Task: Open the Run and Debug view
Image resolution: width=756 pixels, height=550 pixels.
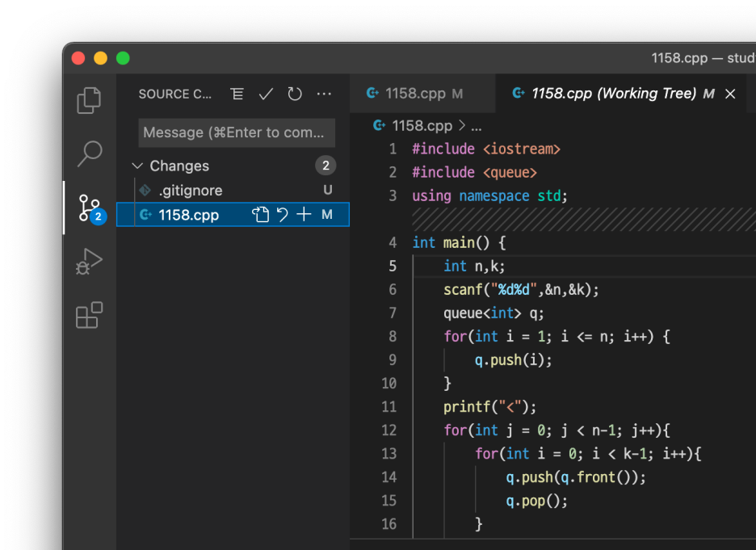Action: (x=89, y=262)
